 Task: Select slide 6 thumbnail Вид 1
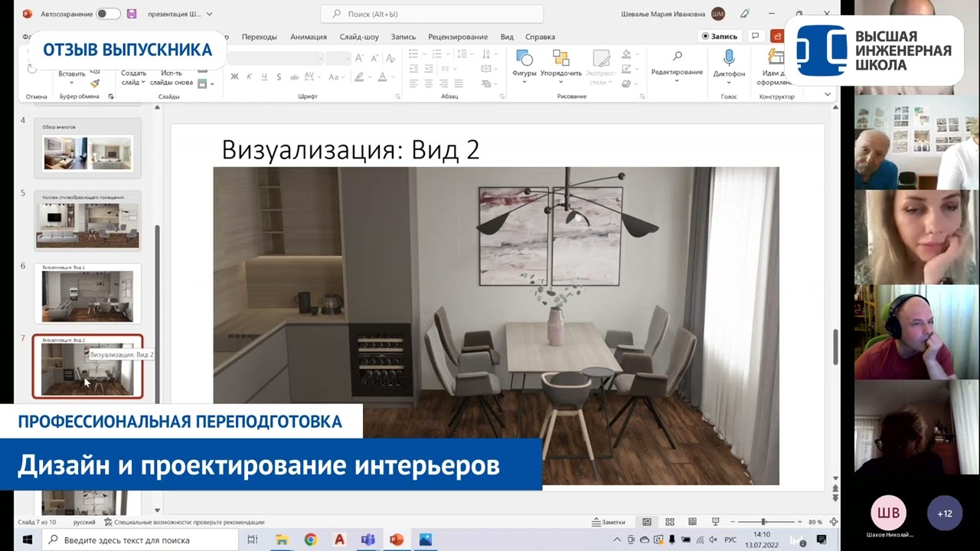pyautogui.click(x=87, y=294)
